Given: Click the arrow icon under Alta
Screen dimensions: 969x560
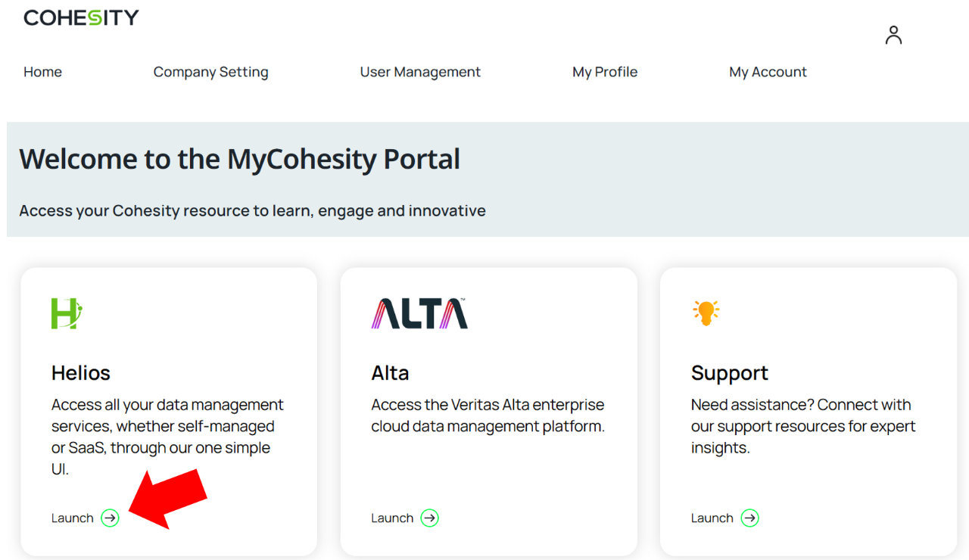Looking at the screenshot, I should click(x=430, y=518).
